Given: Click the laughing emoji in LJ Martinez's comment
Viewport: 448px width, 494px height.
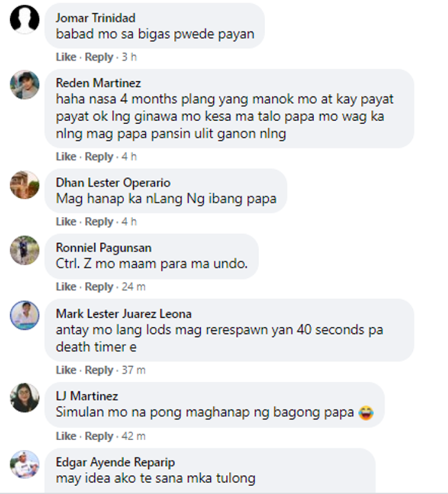Looking at the screenshot, I should (x=366, y=412).
